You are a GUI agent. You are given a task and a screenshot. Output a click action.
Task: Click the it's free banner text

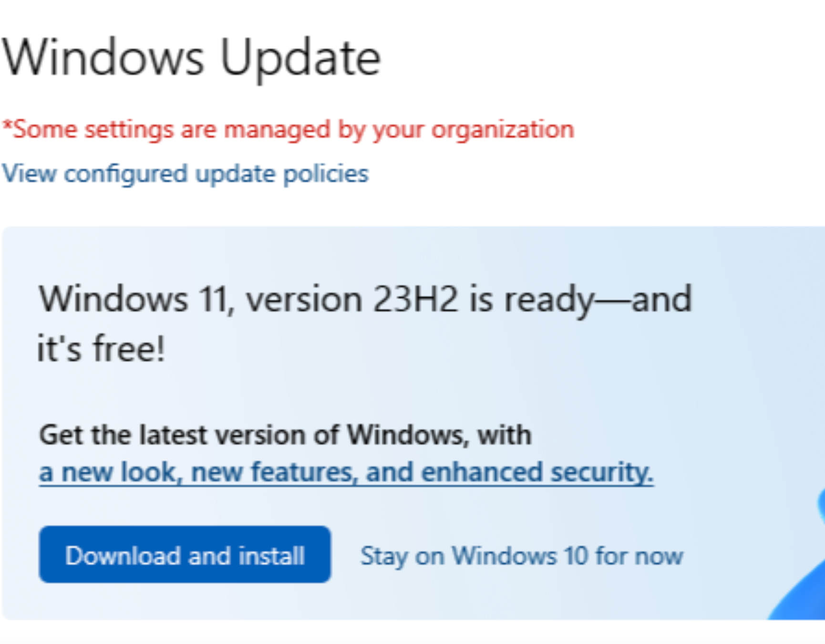coord(100,348)
